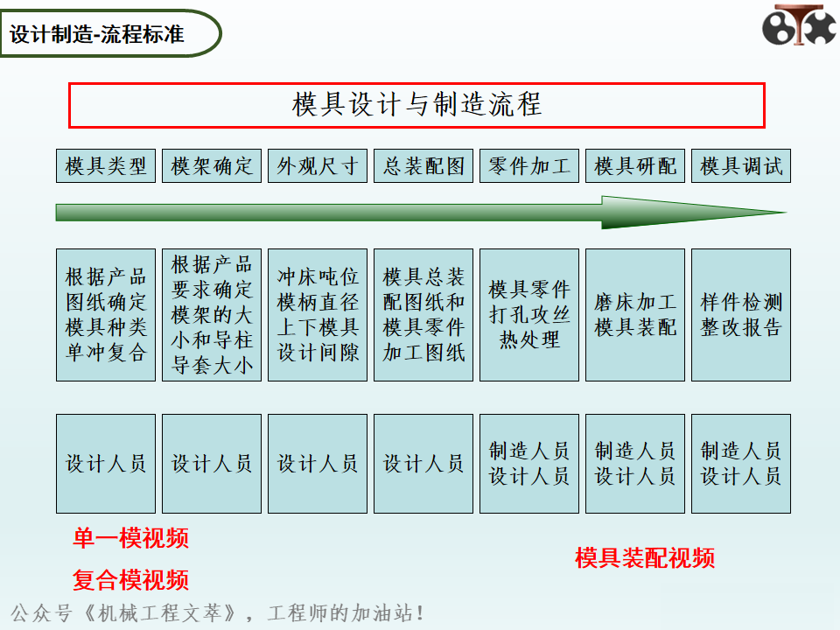Click the box reading 磨床加工模具装配

[x=635, y=315]
